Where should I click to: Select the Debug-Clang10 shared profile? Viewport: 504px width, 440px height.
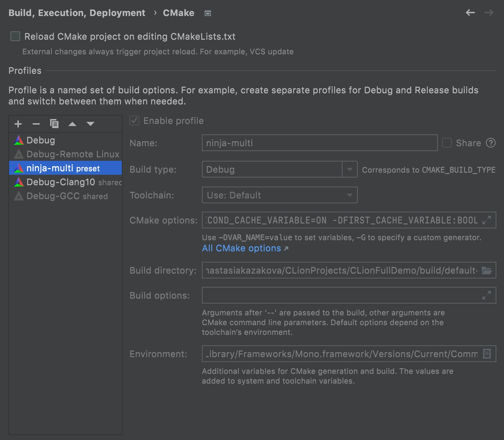pyautogui.click(x=65, y=182)
